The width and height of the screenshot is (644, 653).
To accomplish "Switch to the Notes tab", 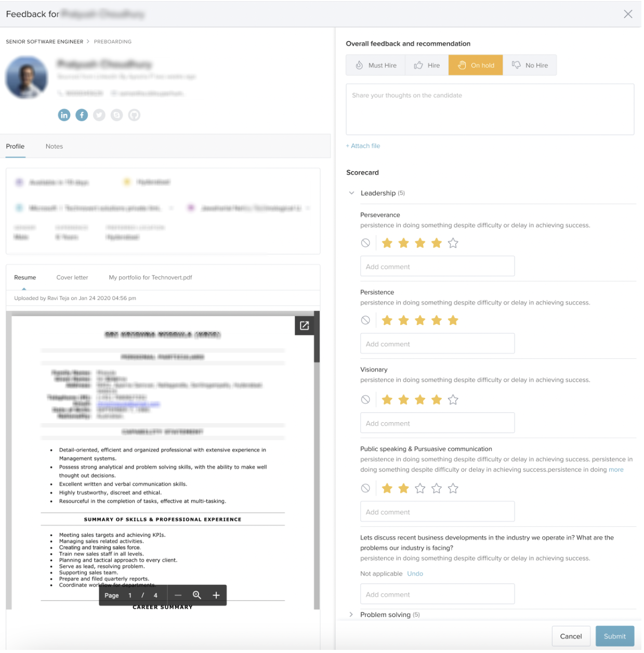I will pos(54,147).
